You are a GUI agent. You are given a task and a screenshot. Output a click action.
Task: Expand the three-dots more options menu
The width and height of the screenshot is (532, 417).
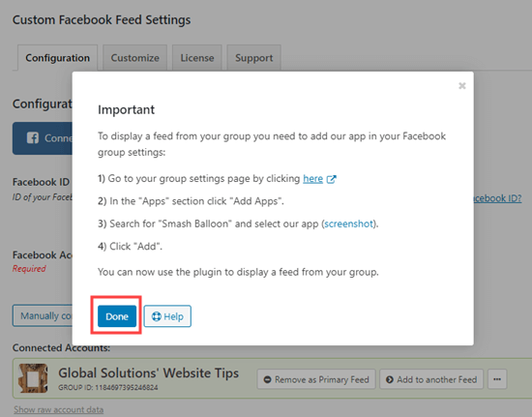(x=497, y=379)
